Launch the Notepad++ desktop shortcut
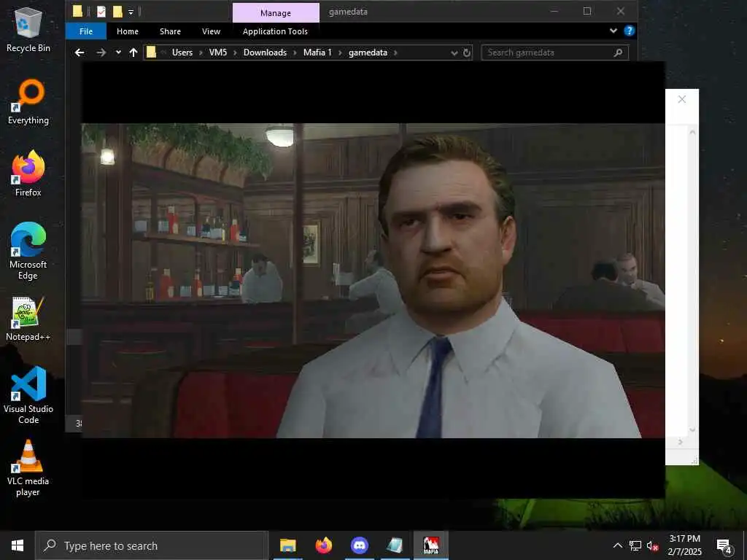The image size is (747, 560). (28, 319)
